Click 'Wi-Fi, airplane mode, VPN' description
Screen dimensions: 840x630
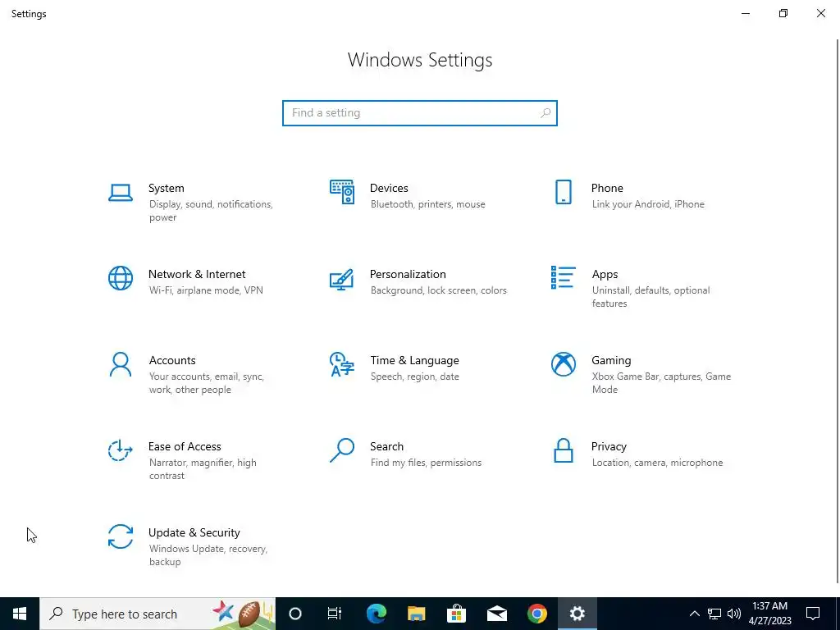pyautogui.click(x=206, y=291)
